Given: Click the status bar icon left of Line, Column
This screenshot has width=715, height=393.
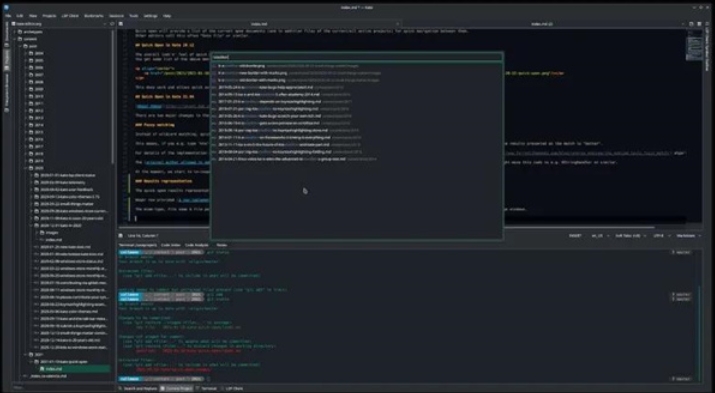Looking at the screenshot, I should tap(121, 236).
